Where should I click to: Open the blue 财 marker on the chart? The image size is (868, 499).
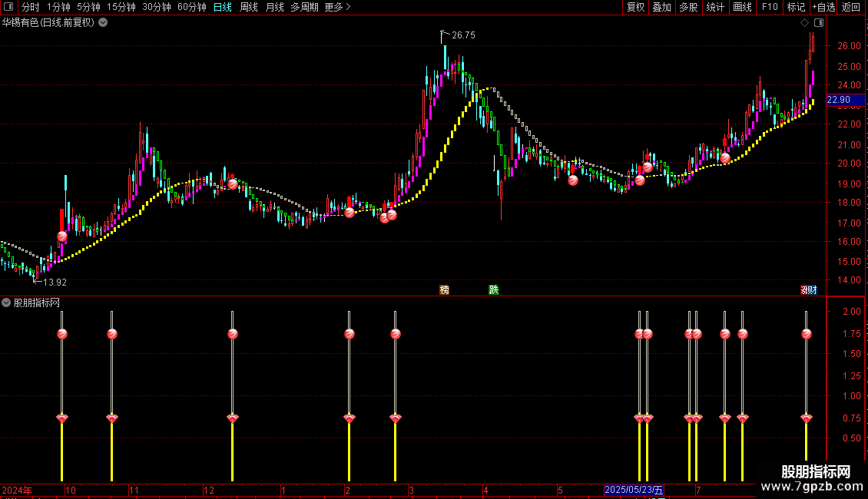(x=812, y=290)
